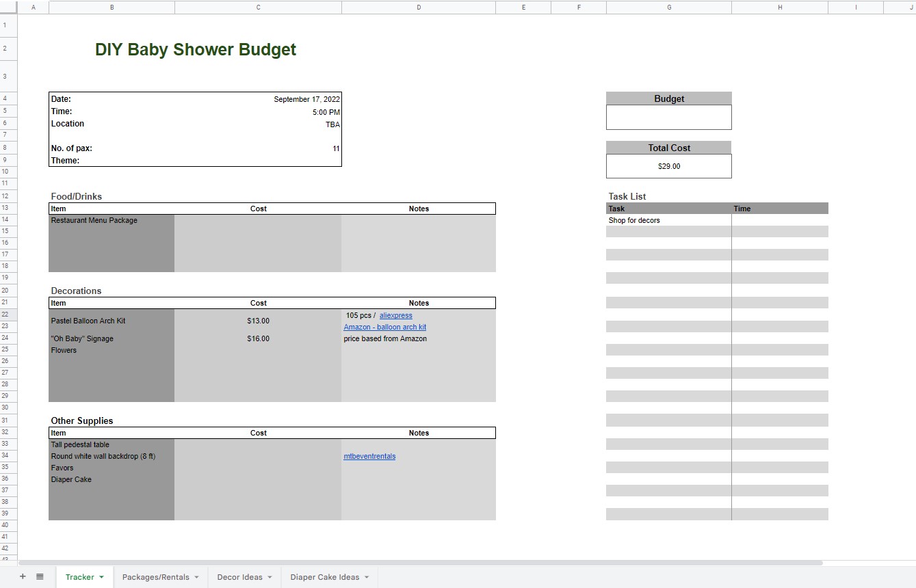Viewport: 916px width, 588px height.
Task: Select the $16.00 cost cell
Action: [258, 338]
